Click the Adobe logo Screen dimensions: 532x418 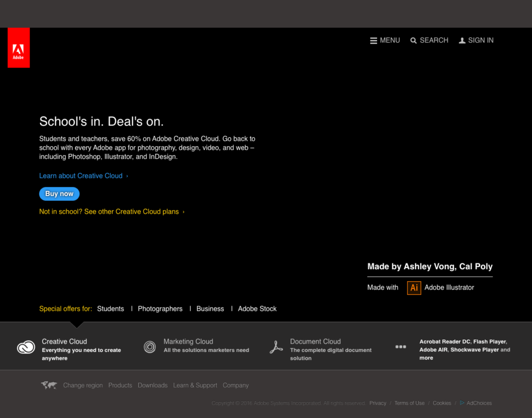(x=18, y=47)
